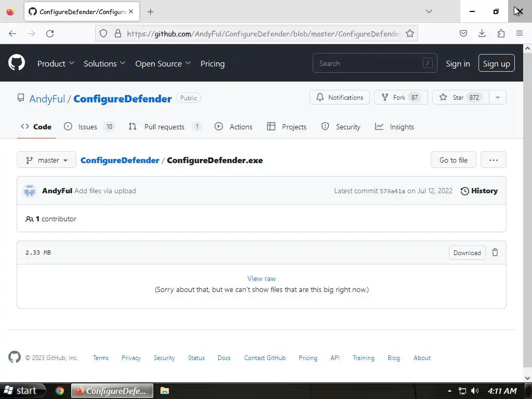
Task: Click View raw link
Action: [261, 278]
